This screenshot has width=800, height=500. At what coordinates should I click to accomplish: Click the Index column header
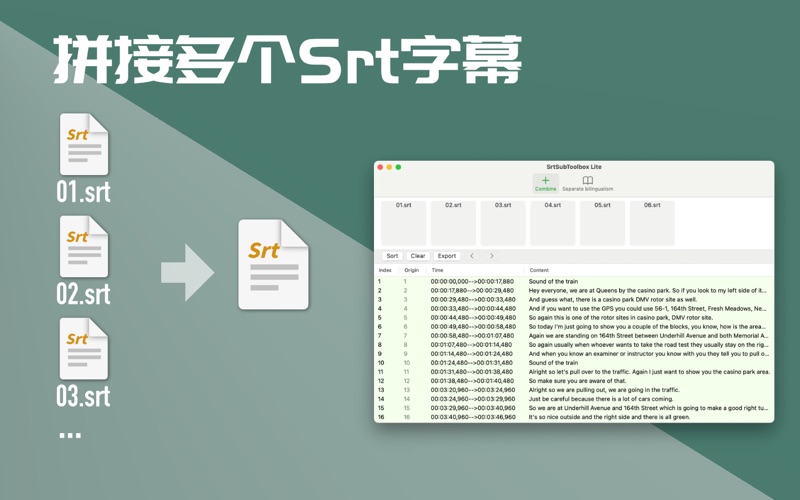pos(385,270)
